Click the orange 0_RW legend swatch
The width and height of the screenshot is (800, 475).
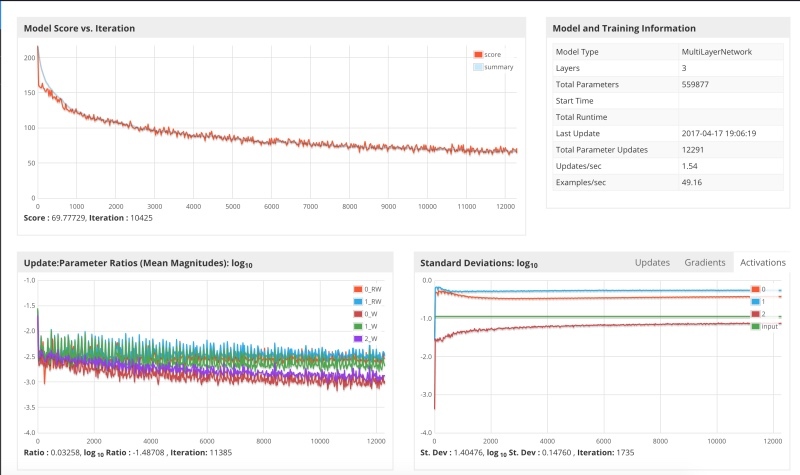pos(358,289)
